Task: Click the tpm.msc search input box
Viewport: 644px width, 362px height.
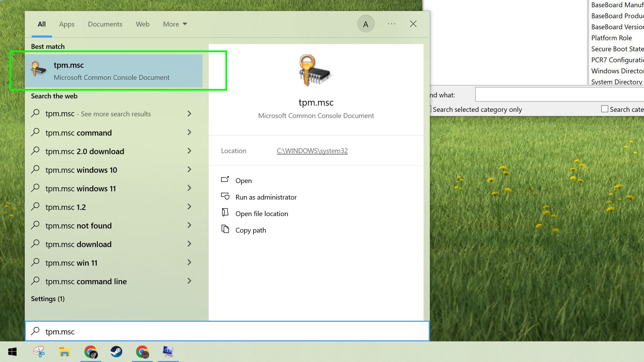Action: (x=227, y=331)
